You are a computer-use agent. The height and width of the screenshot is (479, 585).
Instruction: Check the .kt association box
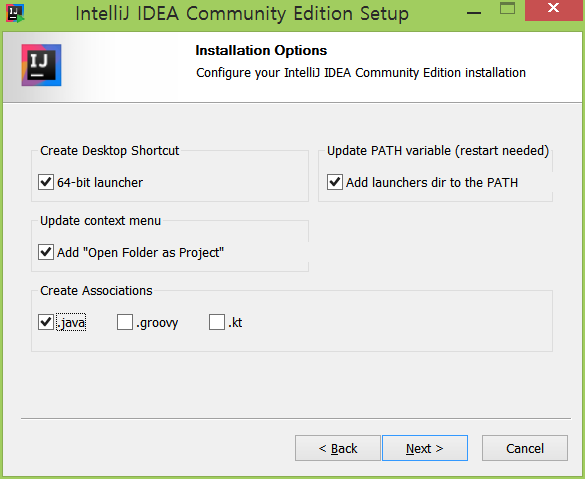[217, 322]
